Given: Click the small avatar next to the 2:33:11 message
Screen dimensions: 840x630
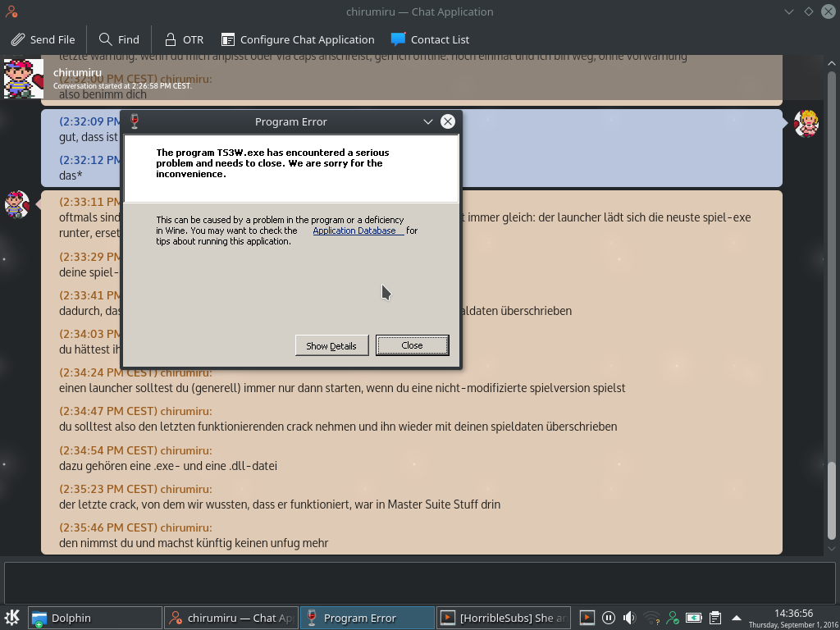Looking at the screenshot, I should coord(17,204).
